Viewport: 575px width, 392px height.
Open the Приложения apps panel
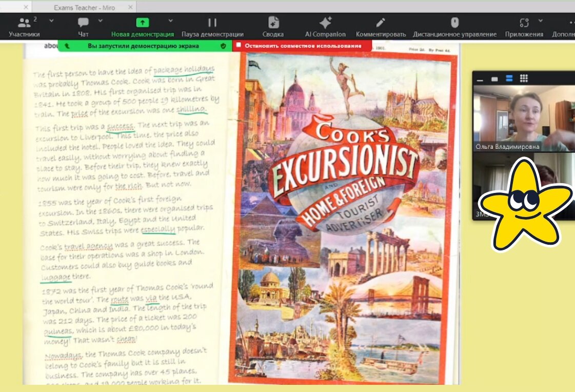[x=524, y=27]
